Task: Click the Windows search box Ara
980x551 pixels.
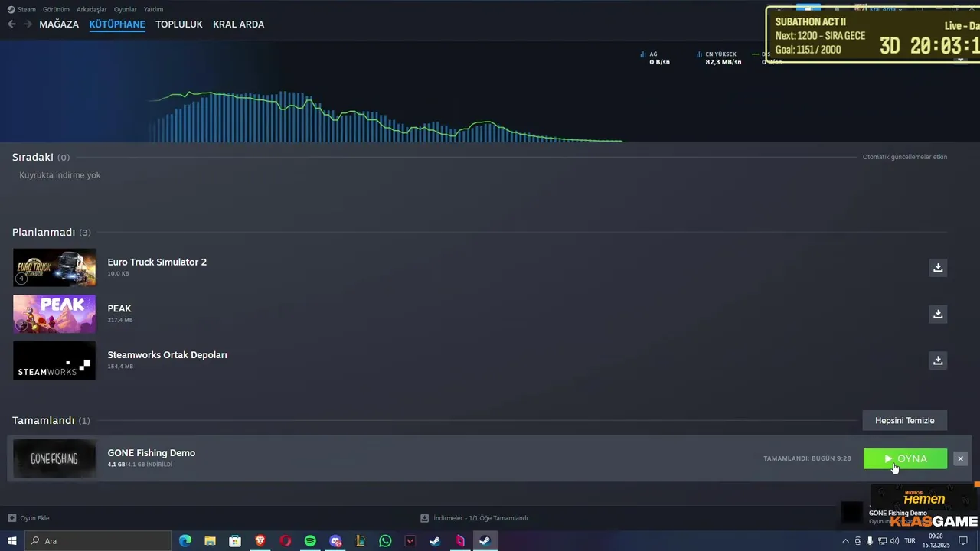Action: [x=97, y=541]
